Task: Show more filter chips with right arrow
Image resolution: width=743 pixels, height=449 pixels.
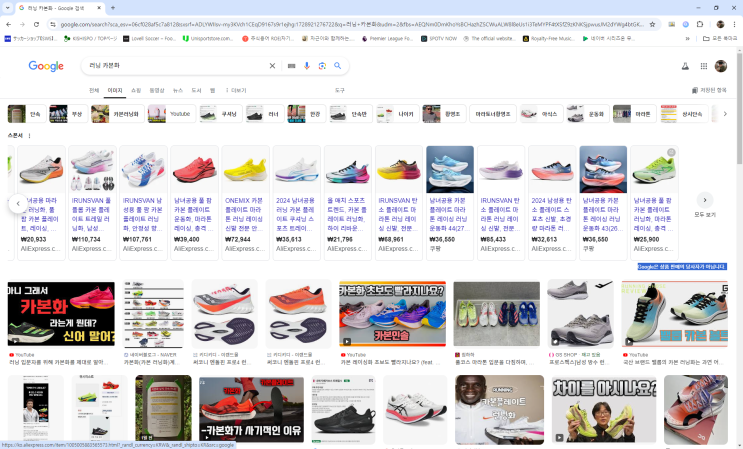Action: 725,114
